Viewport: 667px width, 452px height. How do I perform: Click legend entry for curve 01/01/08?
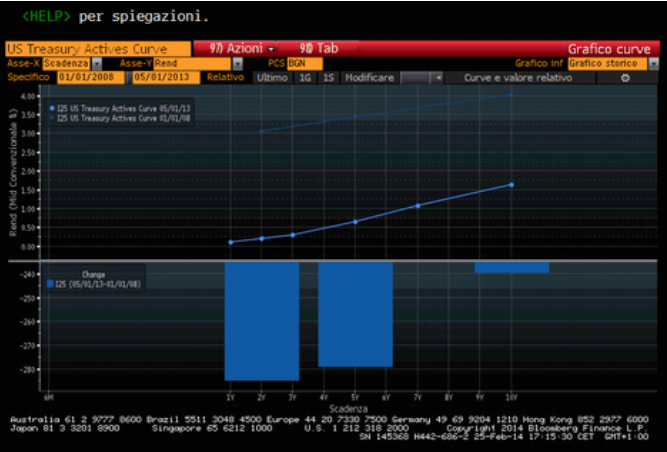(120, 118)
